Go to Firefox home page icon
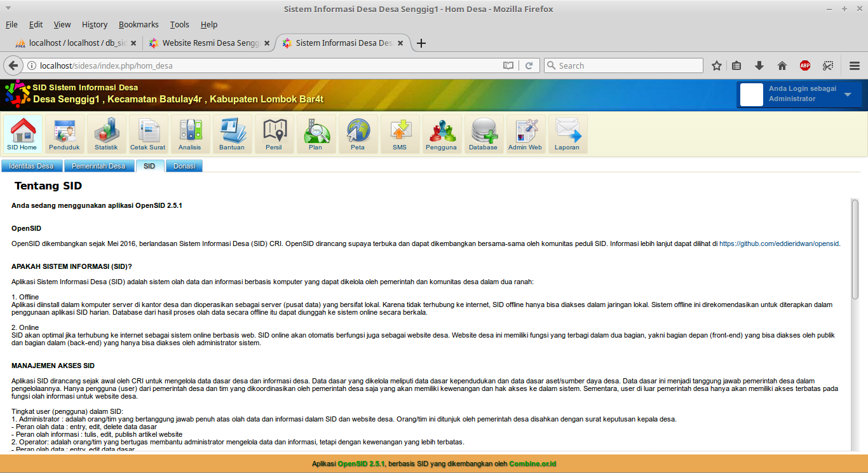The image size is (868, 473). pos(782,65)
